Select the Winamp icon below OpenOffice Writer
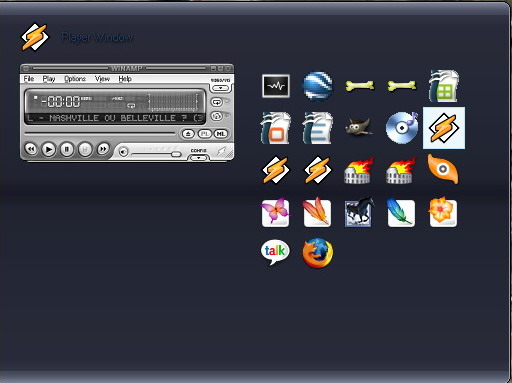Viewport: 512px width, 383px height. pos(318,170)
